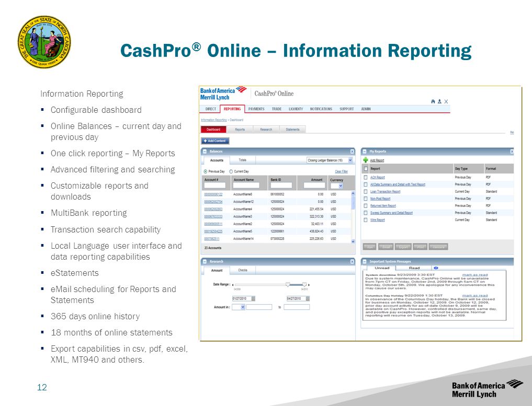
Task: Click the Account # filter input field
Action: (214, 185)
